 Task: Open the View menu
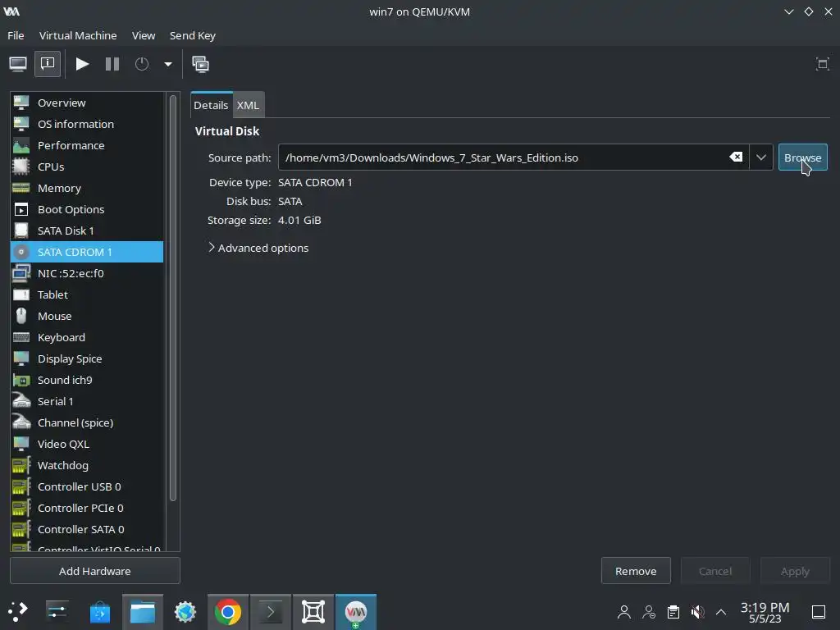click(144, 35)
